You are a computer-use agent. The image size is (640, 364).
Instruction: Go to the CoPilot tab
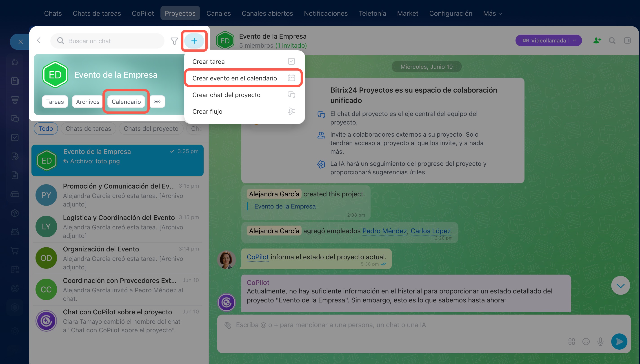(143, 13)
